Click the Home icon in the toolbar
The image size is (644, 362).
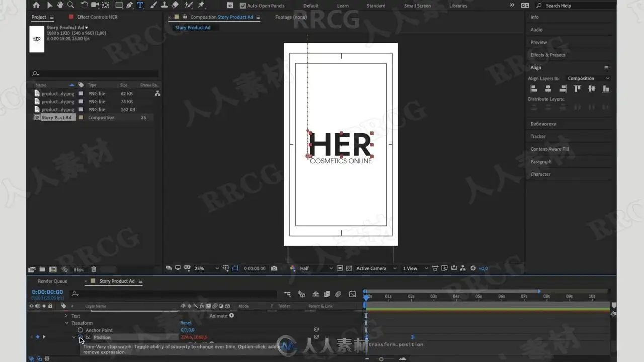point(36,5)
